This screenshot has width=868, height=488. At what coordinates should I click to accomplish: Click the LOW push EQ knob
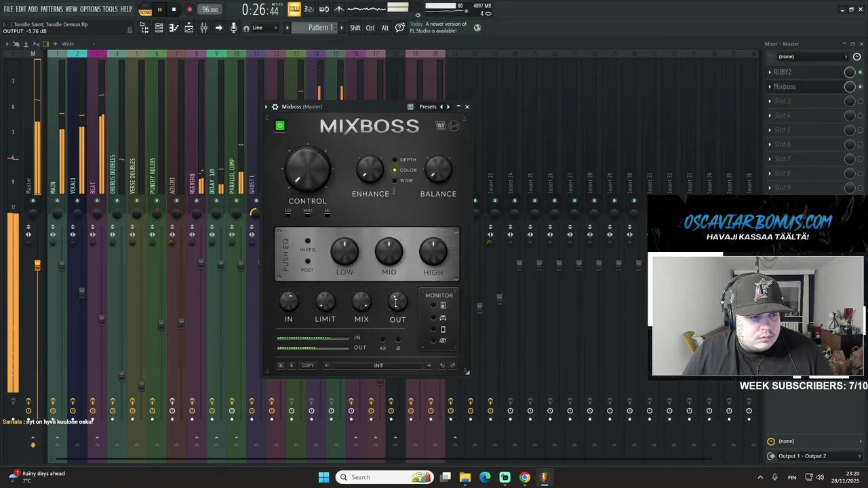tap(344, 251)
